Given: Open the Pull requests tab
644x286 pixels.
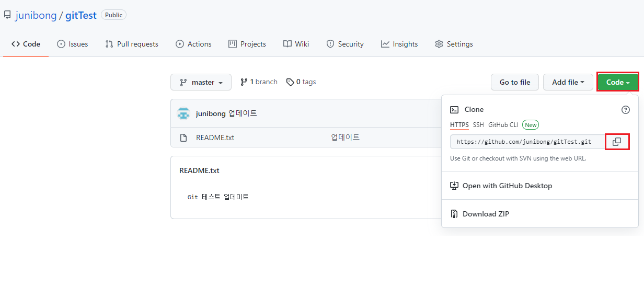Looking at the screenshot, I should [132, 44].
